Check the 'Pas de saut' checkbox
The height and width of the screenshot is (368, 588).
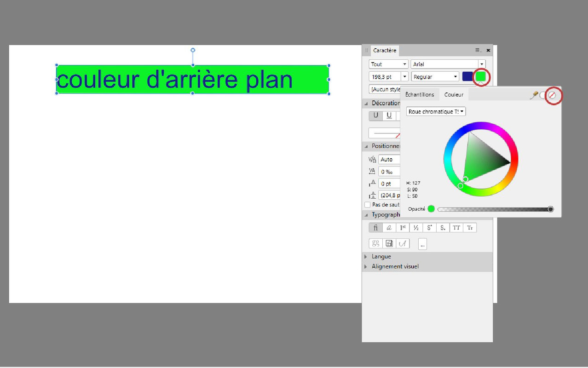coord(367,205)
